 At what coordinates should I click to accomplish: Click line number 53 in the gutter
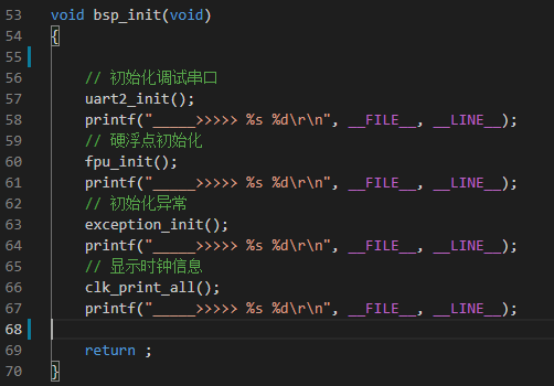[x=13, y=15]
